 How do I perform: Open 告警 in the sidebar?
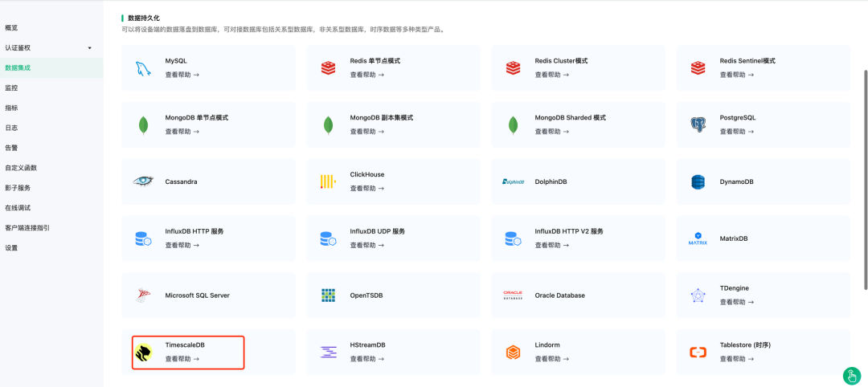coord(51,148)
